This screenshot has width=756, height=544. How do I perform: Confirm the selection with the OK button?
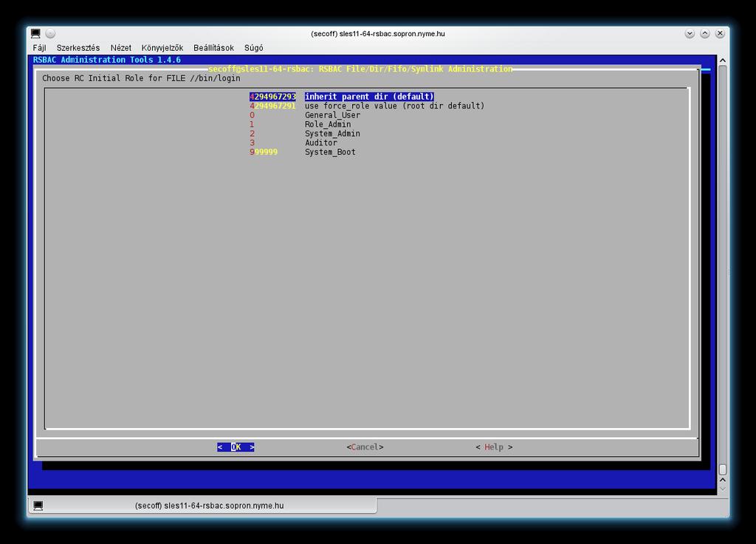pos(236,447)
